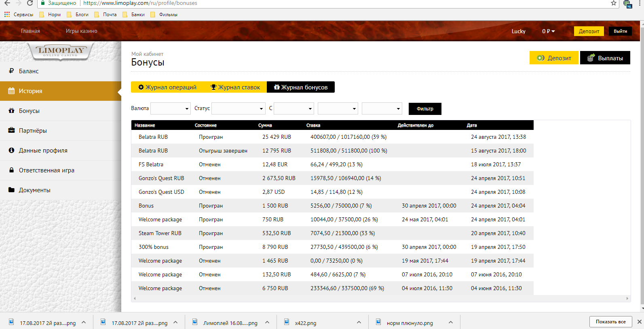Click the briefcase icon beside Партнёры
Image resolution: width=644 pixels, height=329 pixels.
[x=11, y=130]
